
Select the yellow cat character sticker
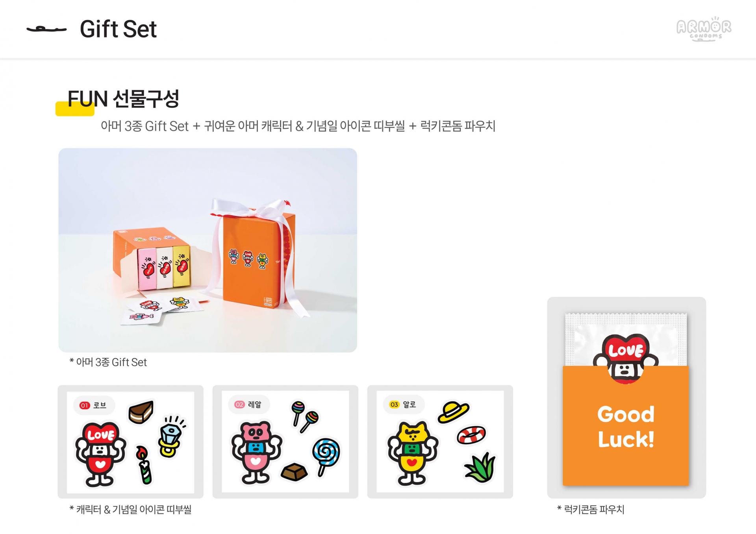(x=412, y=454)
